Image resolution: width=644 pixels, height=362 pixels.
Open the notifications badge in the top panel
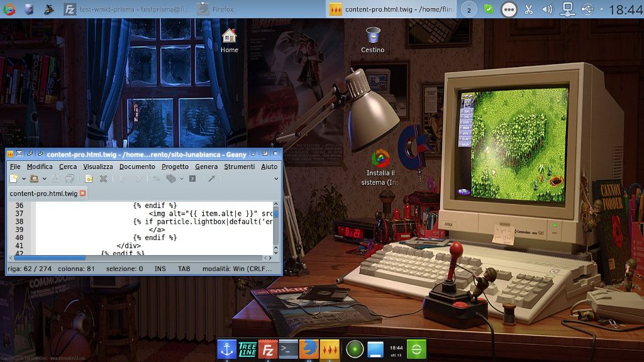click(x=469, y=9)
